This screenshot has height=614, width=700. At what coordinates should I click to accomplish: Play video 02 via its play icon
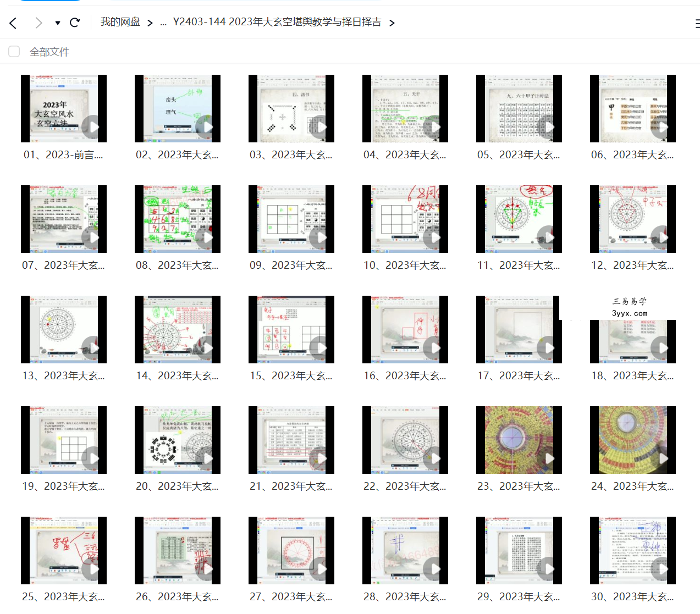click(207, 127)
